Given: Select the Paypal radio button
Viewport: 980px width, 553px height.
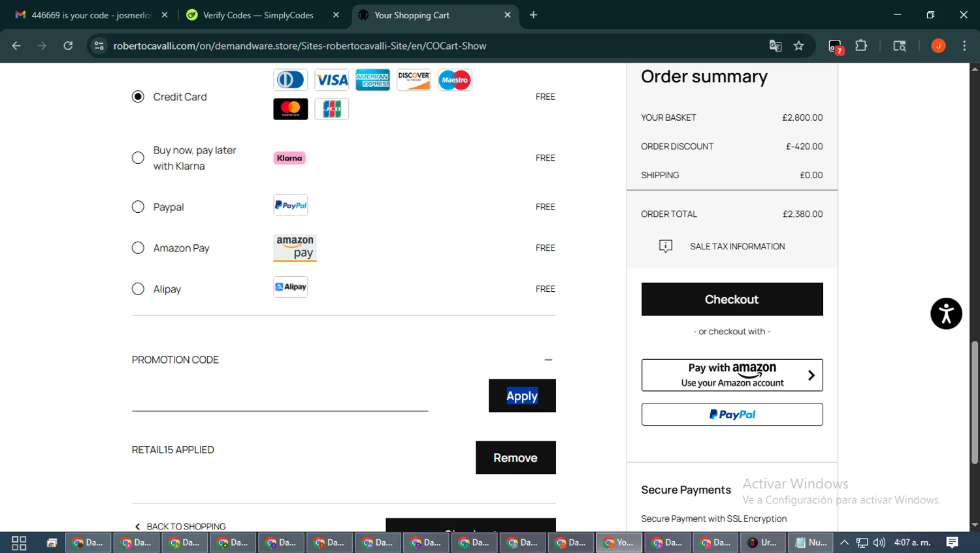Looking at the screenshot, I should 138,207.
